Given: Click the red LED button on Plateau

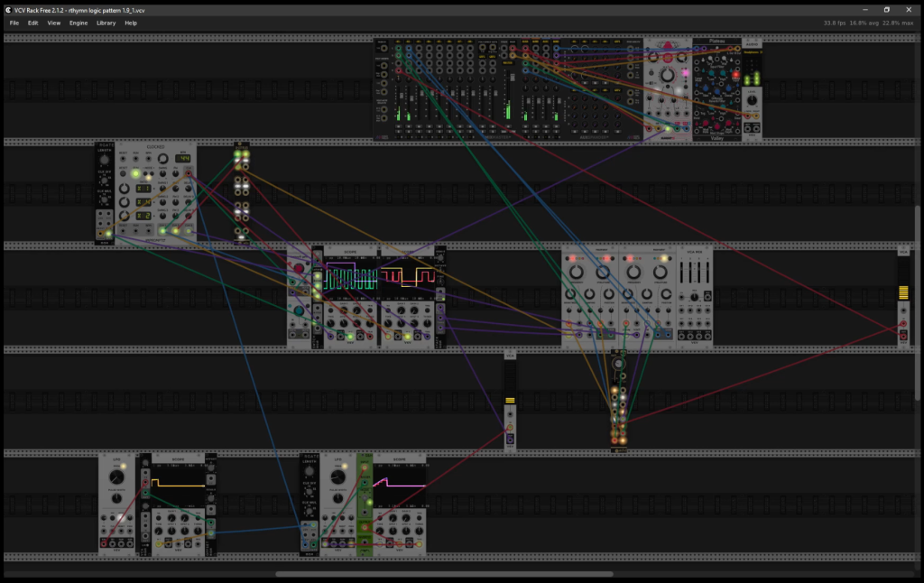Looking at the screenshot, I should (736, 75).
